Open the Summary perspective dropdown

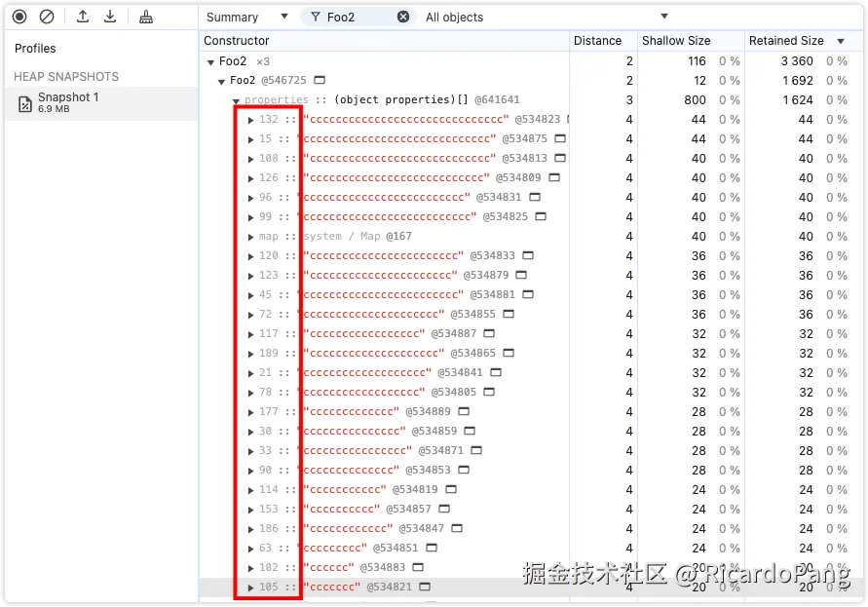coord(246,17)
